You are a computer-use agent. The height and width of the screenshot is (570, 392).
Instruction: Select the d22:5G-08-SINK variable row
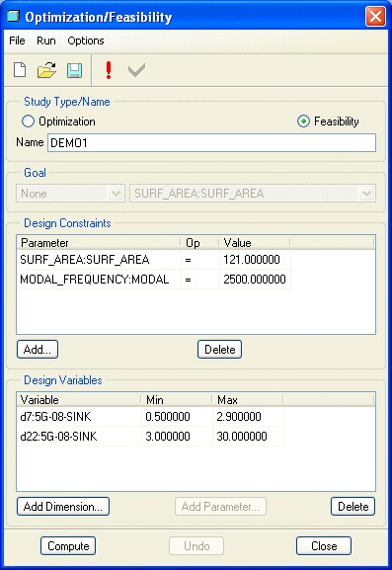pyautogui.click(x=150, y=437)
